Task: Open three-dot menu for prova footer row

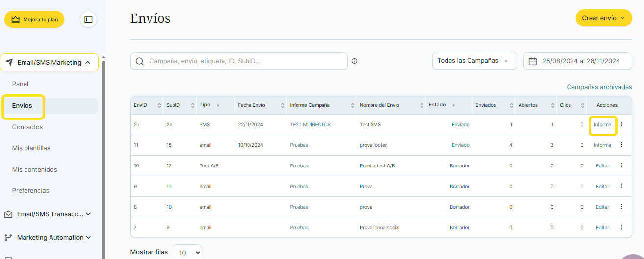Action: tap(621, 145)
